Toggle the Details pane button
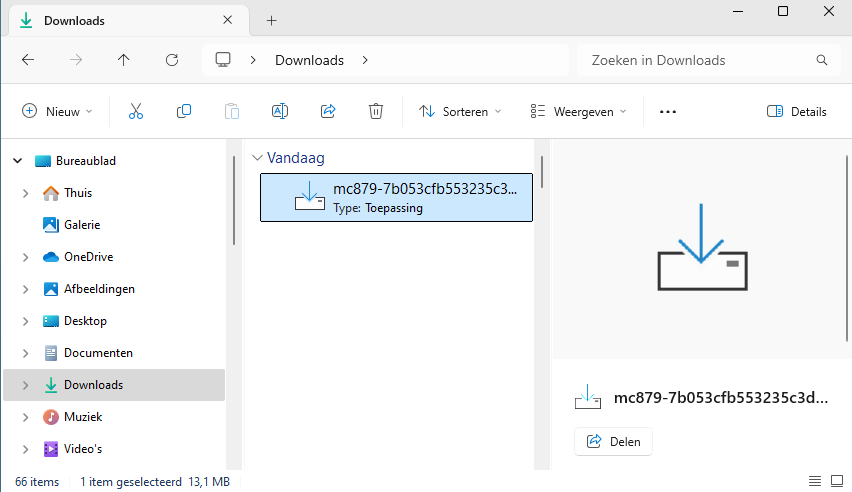Viewport: 852px width, 492px height. pos(797,111)
